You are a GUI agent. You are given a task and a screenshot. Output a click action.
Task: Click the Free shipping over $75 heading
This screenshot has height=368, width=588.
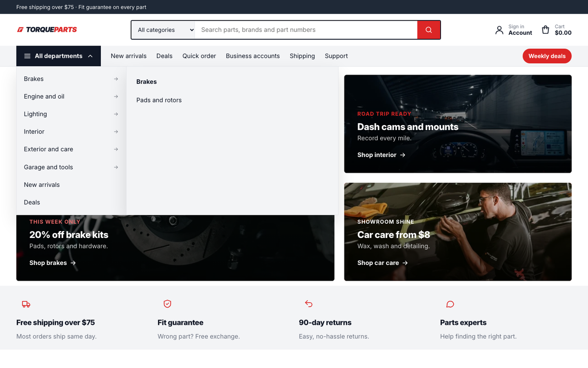[x=55, y=322]
